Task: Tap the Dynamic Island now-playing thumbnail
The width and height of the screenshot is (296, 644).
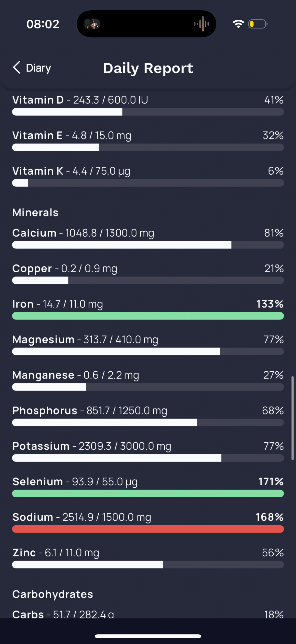Action: coord(92,24)
